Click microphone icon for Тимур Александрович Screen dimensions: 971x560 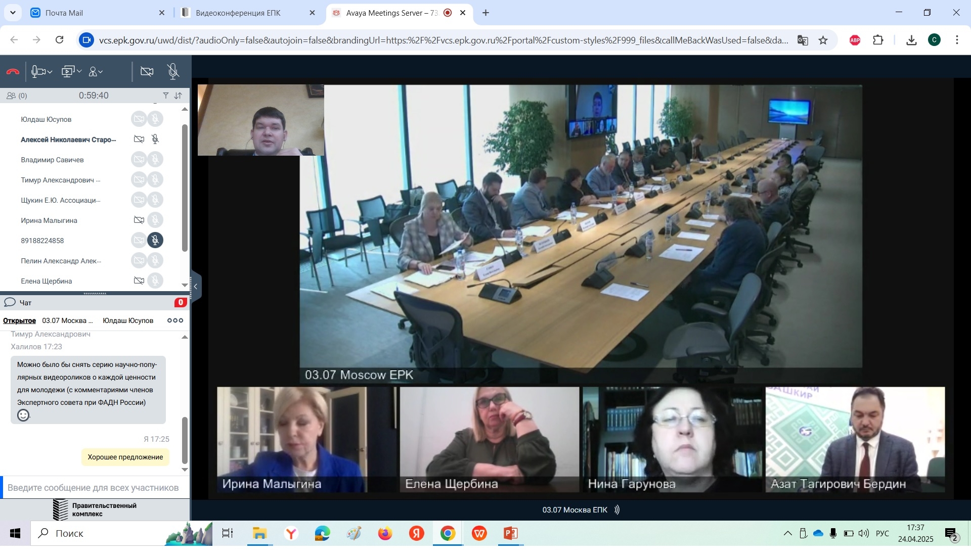(155, 179)
